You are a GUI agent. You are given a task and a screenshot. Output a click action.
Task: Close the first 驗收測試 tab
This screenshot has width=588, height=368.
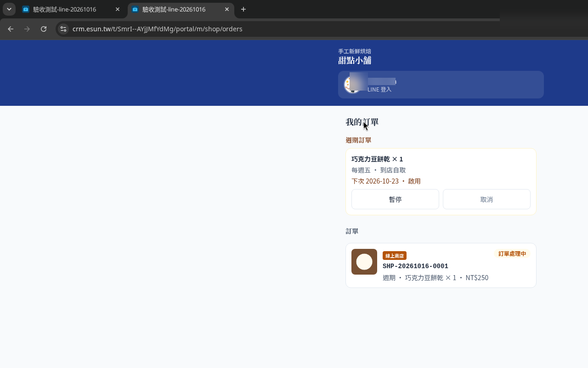coord(118,9)
